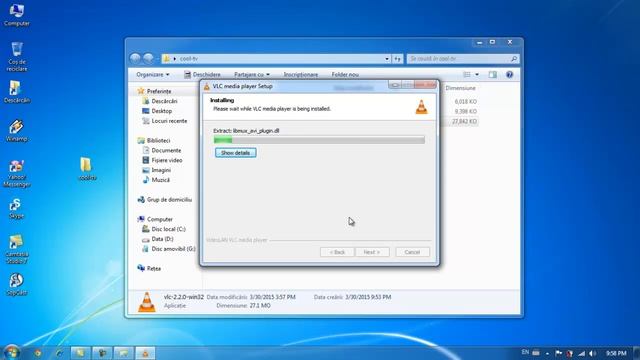640x360 pixels.
Task: Click the Explorer address bar refresh button
Action: 398,59
